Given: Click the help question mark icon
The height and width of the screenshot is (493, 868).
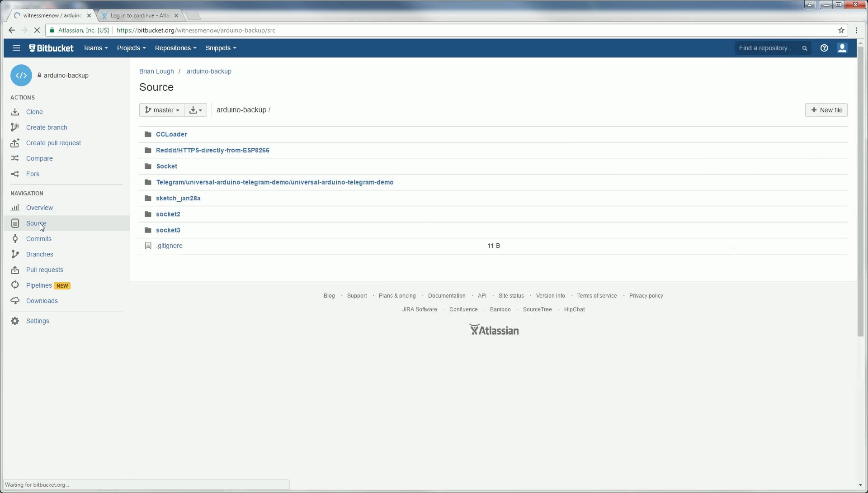Looking at the screenshot, I should point(824,48).
